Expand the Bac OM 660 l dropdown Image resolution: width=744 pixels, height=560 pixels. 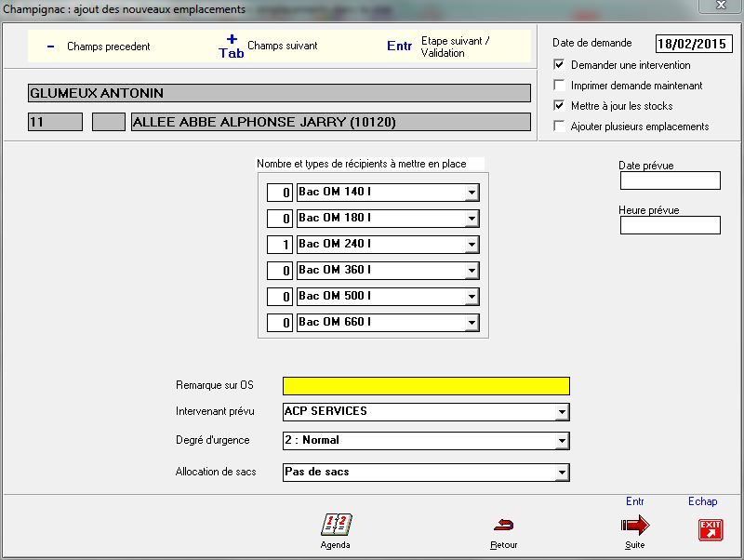(472, 323)
